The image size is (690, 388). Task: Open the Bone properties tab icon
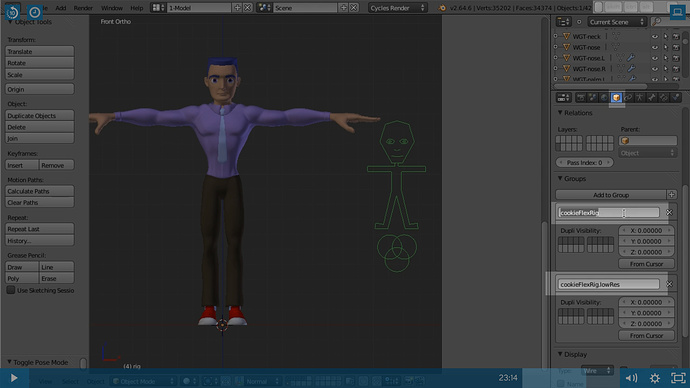click(x=652, y=98)
